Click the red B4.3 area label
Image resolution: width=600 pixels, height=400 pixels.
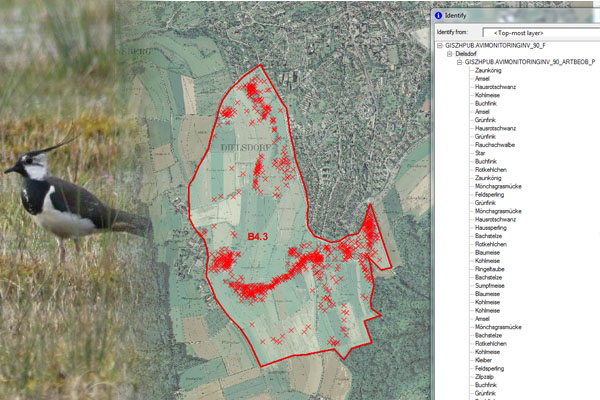(x=259, y=234)
